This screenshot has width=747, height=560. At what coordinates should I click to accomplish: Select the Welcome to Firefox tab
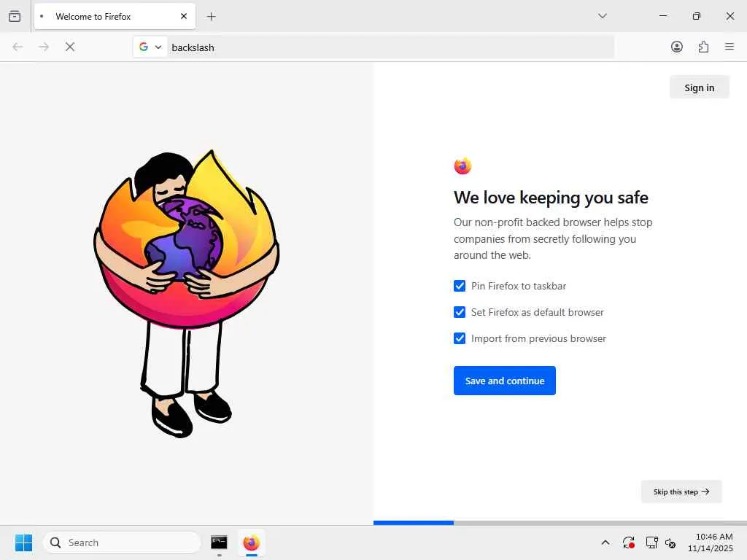(x=115, y=17)
